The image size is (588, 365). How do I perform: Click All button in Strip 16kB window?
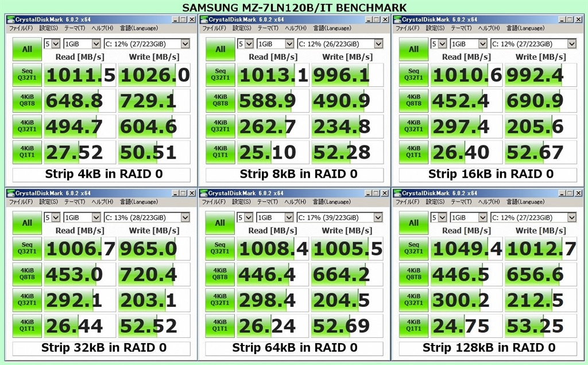point(413,49)
